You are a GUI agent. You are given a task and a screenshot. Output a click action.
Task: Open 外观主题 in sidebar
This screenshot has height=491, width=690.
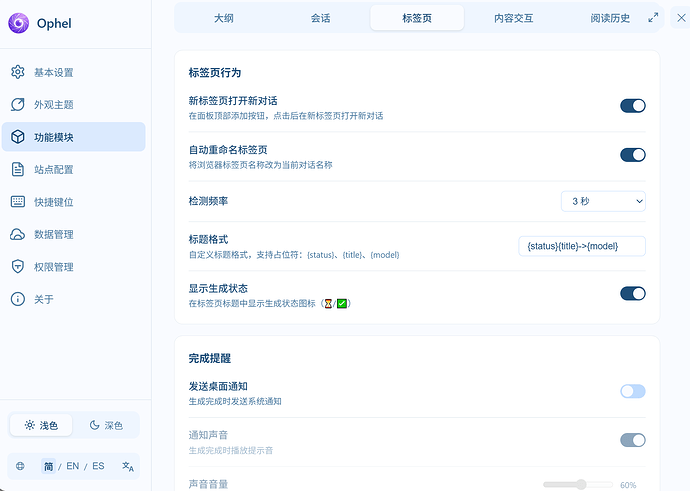[x=73, y=105]
